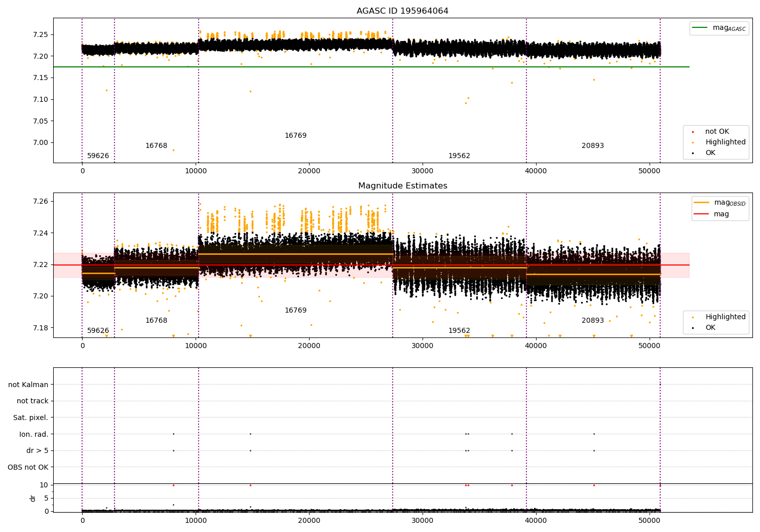Click the 7.18 y-axis tick of middle plot
The width and height of the screenshot is (760, 532).
(x=41, y=328)
